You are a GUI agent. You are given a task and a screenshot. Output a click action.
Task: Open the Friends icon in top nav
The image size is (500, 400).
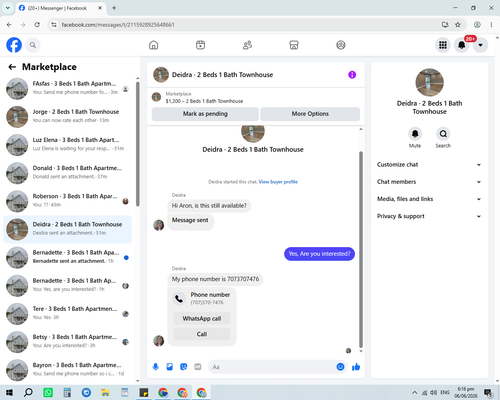[x=247, y=45]
